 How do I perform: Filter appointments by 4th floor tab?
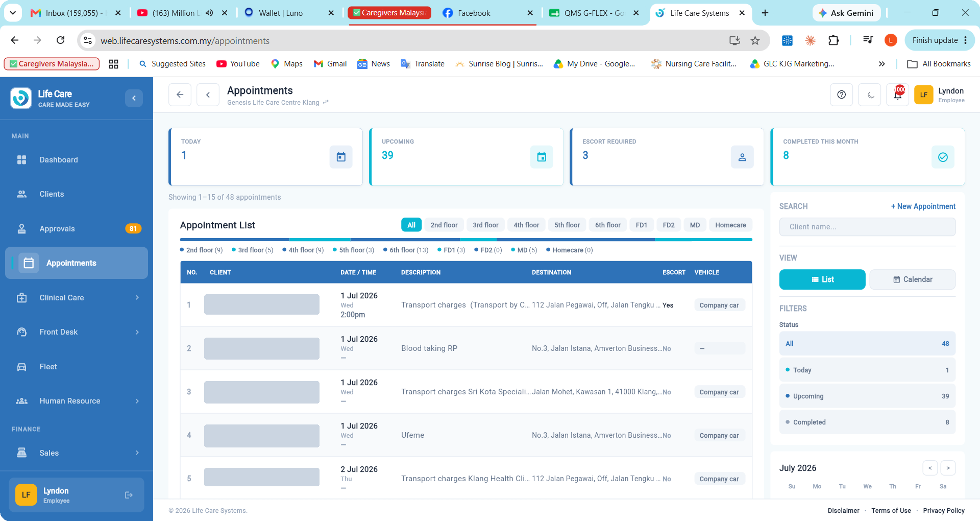tap(526, 225)
